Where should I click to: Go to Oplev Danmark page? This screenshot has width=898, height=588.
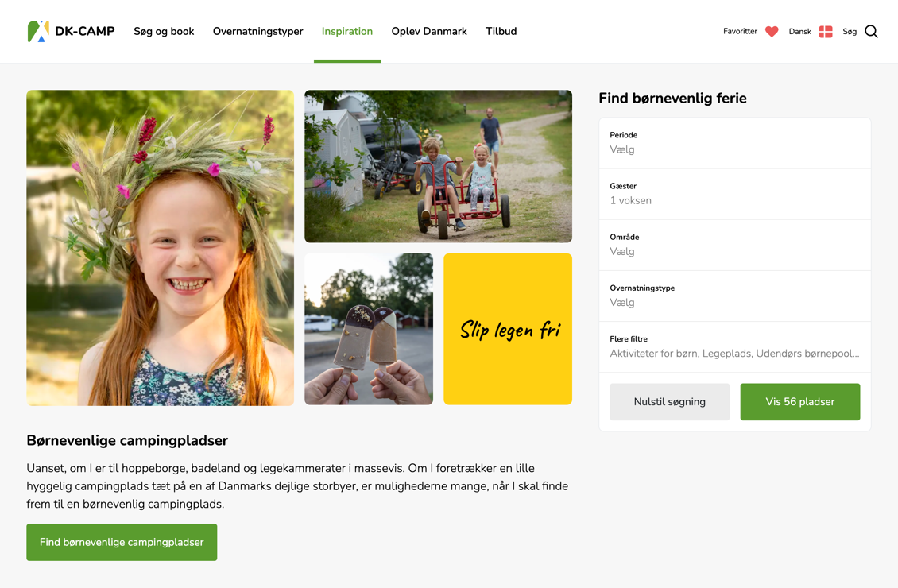click(x=429, y=32)
